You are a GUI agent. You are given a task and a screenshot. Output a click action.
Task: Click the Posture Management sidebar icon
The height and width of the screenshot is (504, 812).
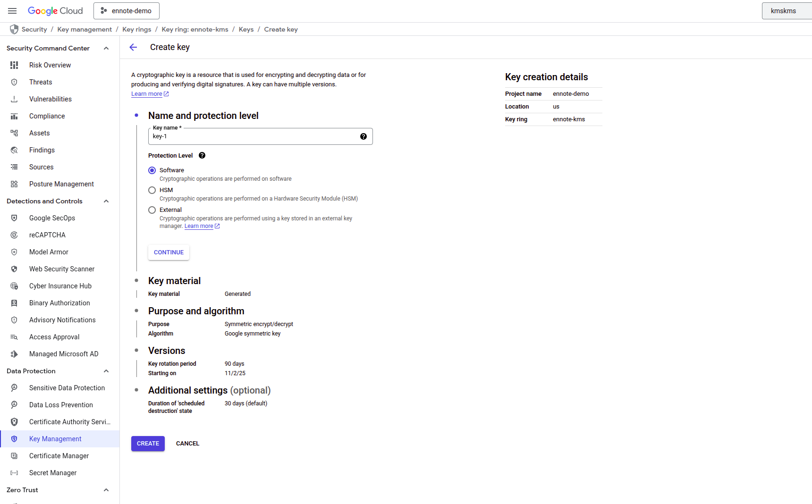coord(14,184)
